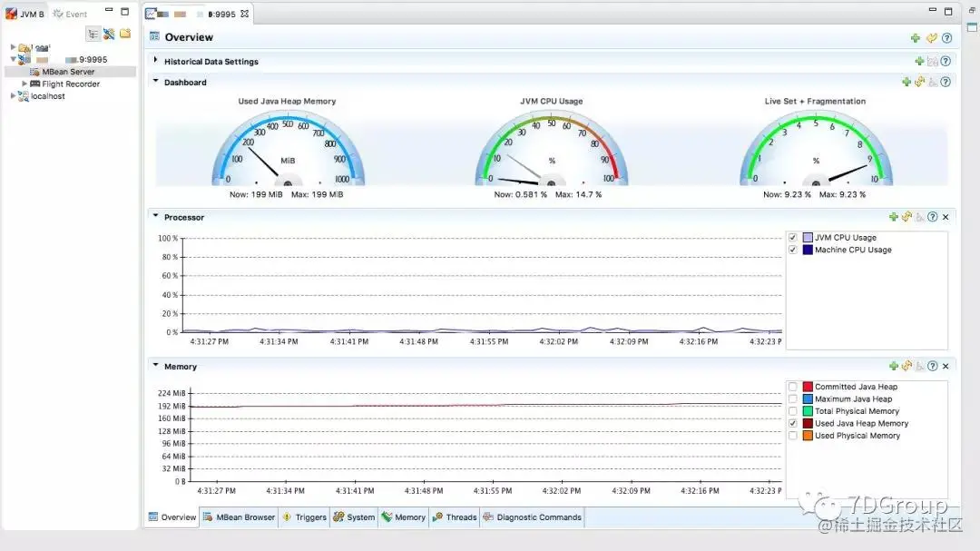The height and width of the screenshot is (551, 980).
Task: Click the Committed Java Heap color swatch
Action: 808,387
